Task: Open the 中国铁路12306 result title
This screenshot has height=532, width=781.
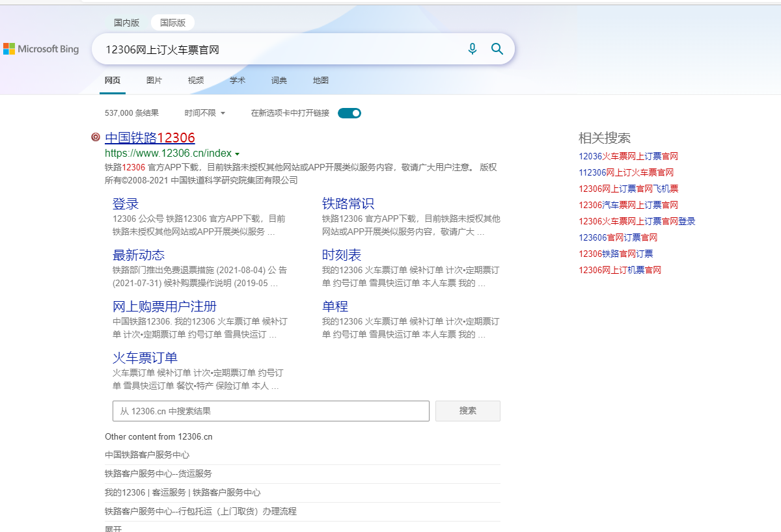Action: 150,138
